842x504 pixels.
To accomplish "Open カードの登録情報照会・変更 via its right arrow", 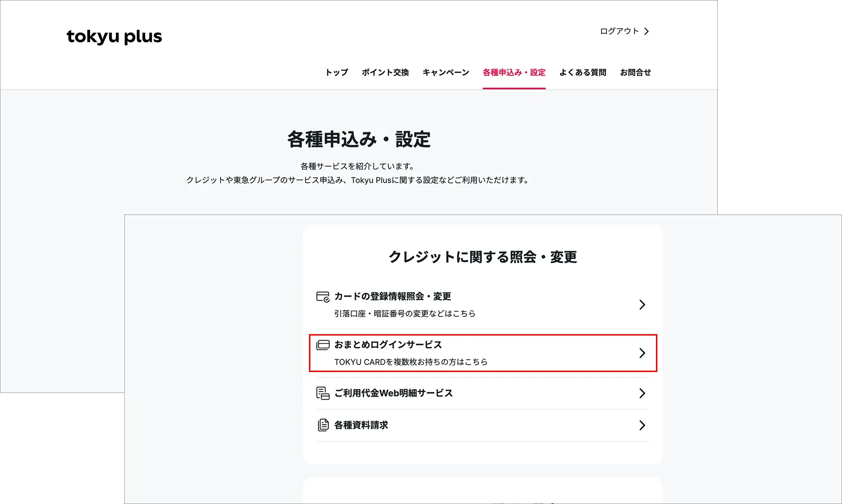I will point(643,305).
